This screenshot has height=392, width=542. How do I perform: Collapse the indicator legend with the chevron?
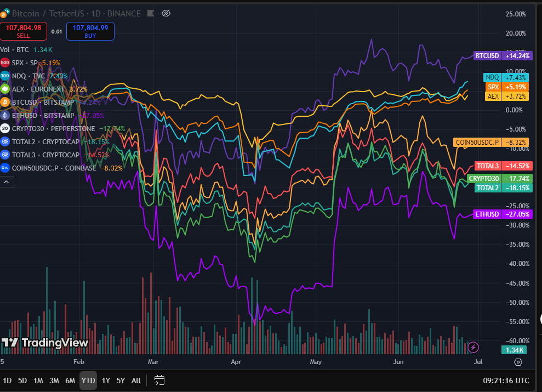click(x=7, y=181)
